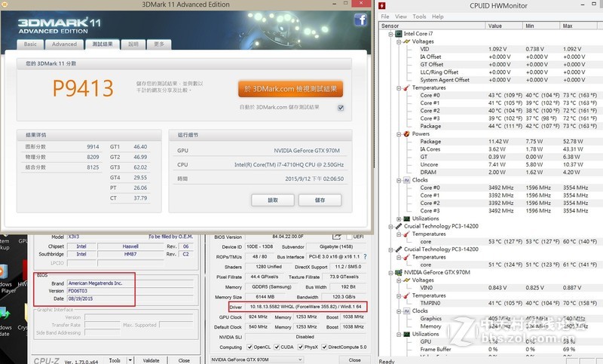Collapse the Intel Core i7 tree node
603x364 pixels.
[x=390, y=34]
